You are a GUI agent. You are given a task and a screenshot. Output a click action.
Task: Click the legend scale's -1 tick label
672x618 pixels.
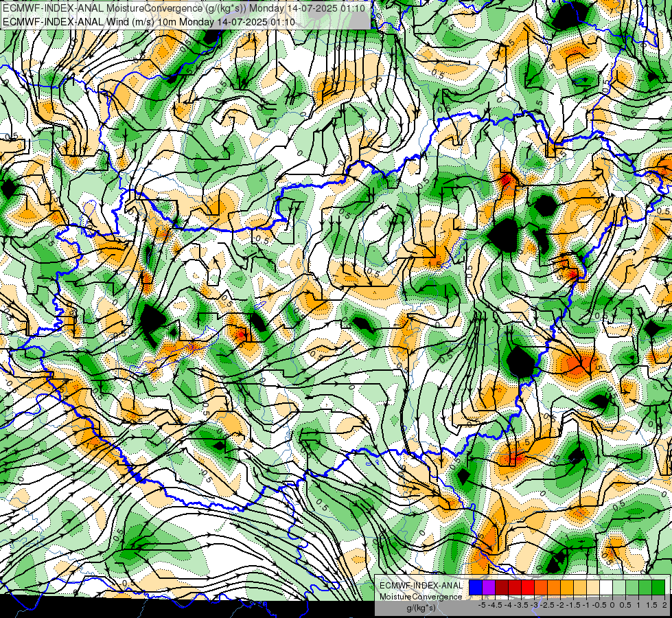coord(586,605)
